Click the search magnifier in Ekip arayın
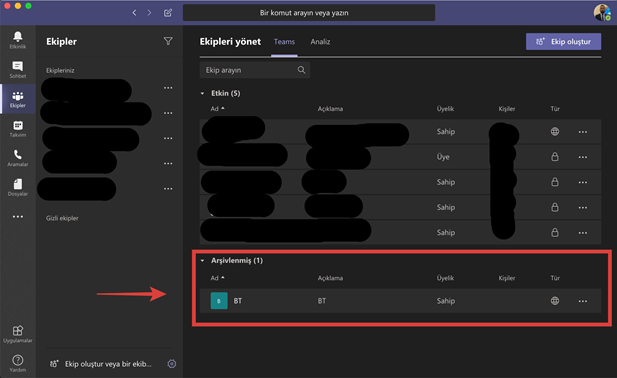The width and height of the screenshot is (617, 378). pyautogui.click(x=301, y=70)
